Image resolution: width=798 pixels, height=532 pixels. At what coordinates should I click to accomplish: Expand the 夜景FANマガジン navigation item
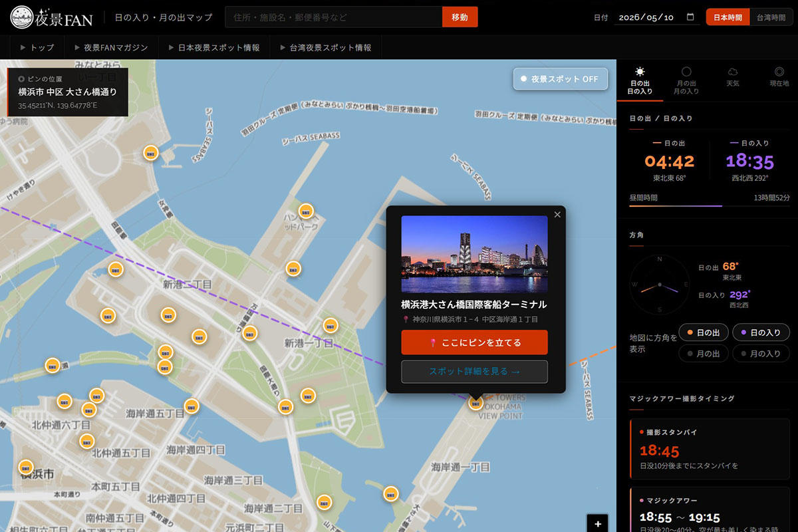point(111,48)
